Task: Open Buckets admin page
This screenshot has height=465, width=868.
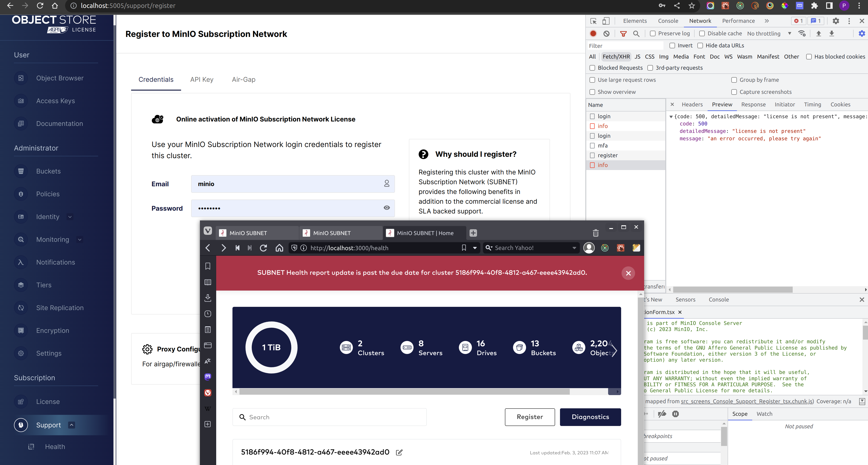Action: pos(48,171)
